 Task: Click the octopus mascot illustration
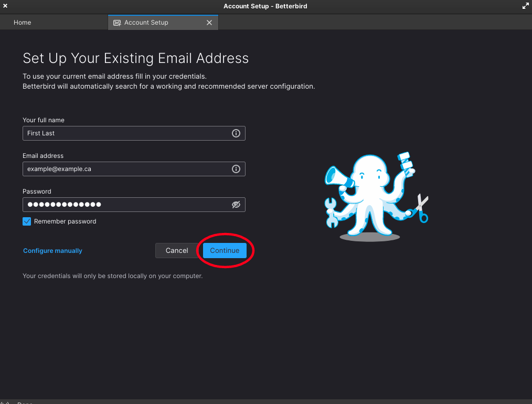[x=376, y=196]
